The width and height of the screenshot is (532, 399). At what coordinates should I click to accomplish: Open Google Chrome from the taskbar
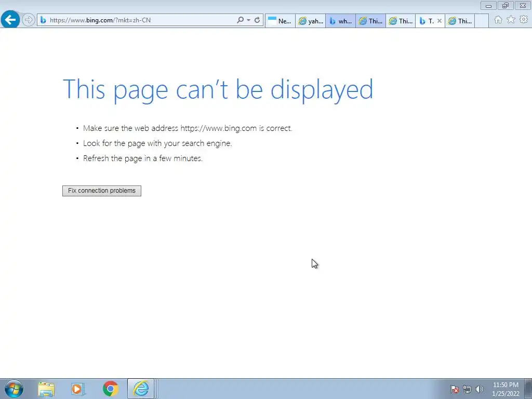click(110, 389)
